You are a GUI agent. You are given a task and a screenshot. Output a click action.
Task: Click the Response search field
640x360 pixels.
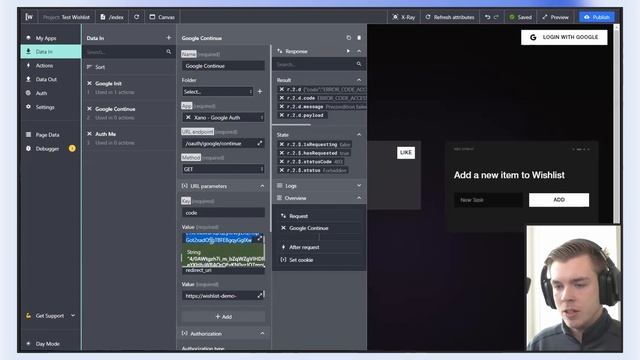coord(319,64)
